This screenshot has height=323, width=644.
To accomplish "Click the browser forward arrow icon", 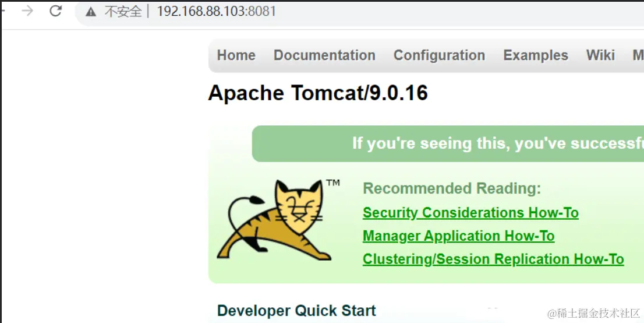I will point(27,10).
